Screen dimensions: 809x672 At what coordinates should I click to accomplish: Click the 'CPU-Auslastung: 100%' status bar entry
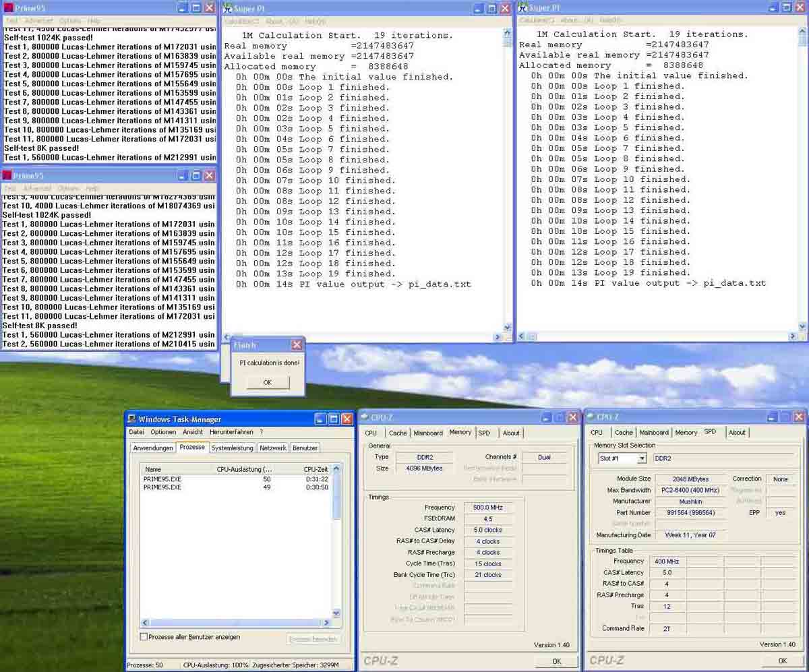215,665
